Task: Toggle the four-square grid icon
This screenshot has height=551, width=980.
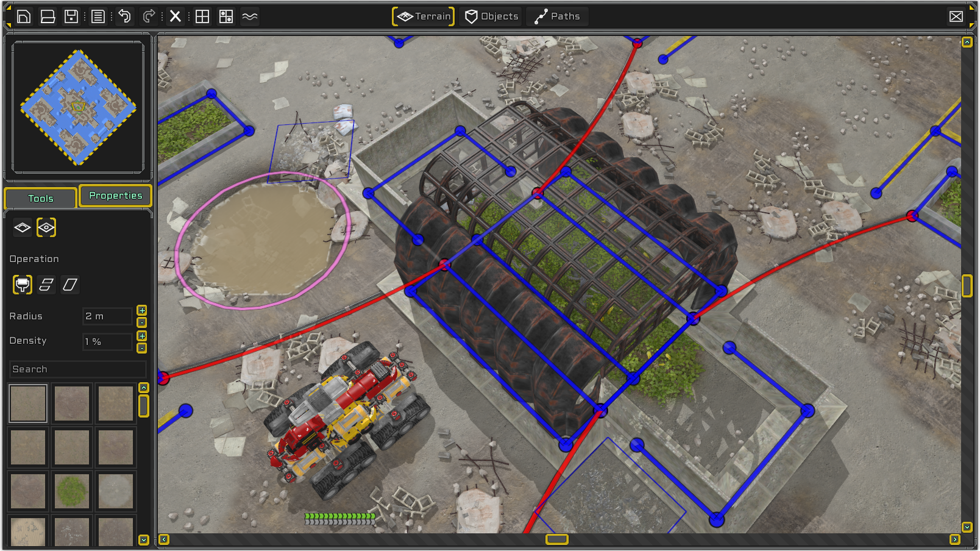Action: 202,16
